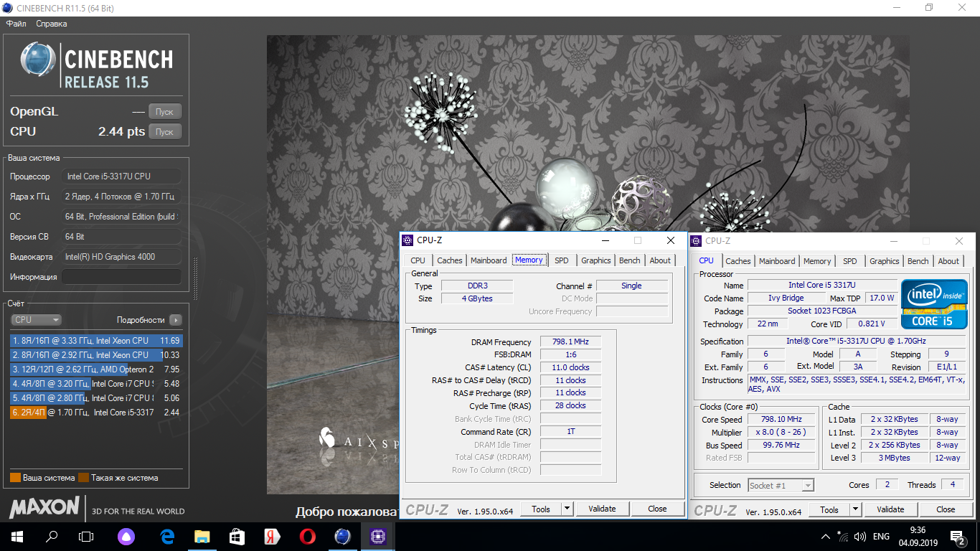Image resolution: width=980 pixels, height=551 pixels.
Task: Click Validate in right CPU-Z window
Action: click(891, 510)
